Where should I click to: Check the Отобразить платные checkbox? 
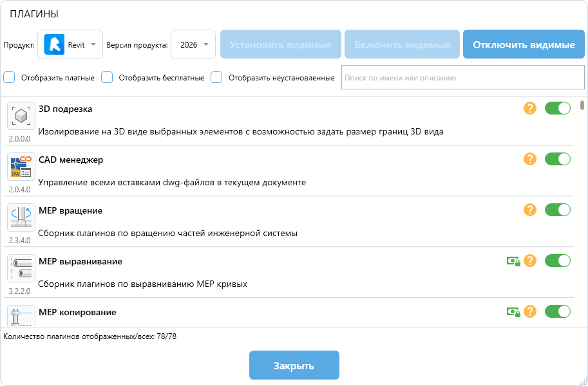pos(10,78)
